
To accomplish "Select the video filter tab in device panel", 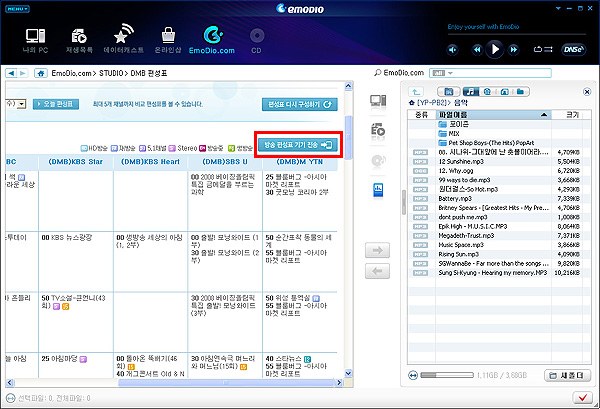I will [449, 92].
